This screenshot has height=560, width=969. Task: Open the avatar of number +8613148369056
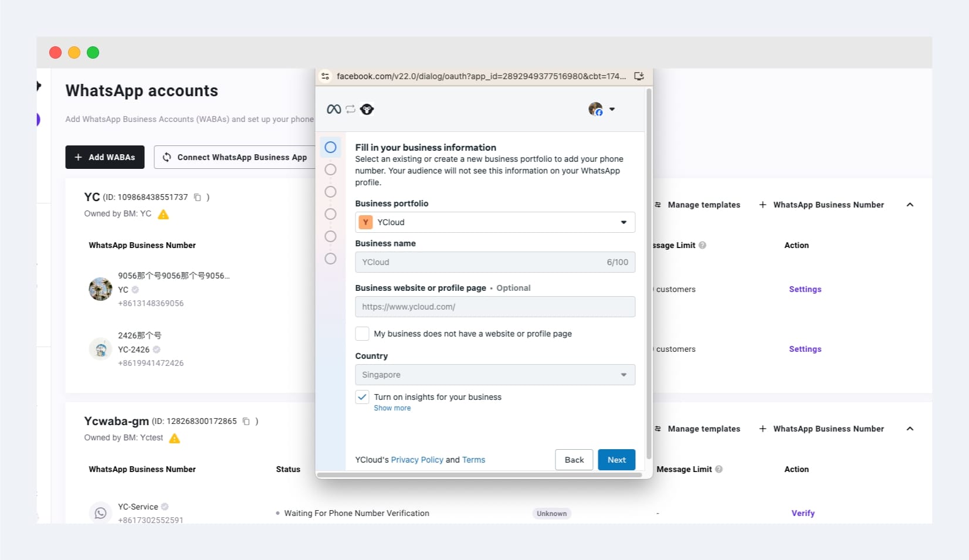[x=100, y=289]
